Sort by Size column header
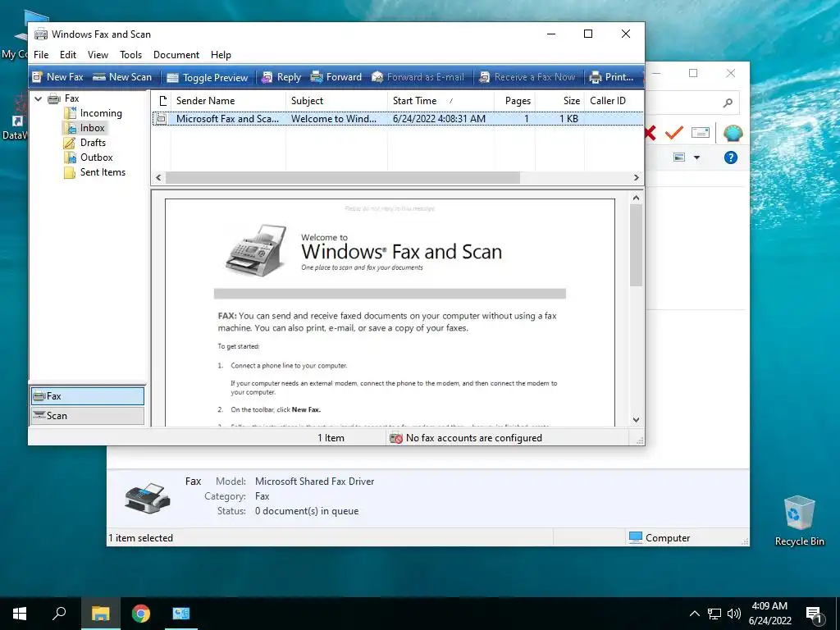The height and width of the screenshot is (630, 840). (559, 101)
